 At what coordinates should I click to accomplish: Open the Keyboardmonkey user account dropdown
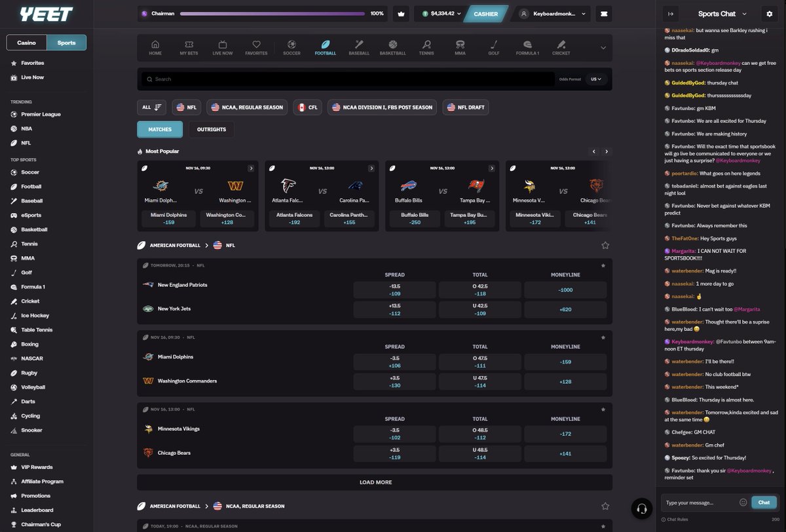tap(553, 13)
